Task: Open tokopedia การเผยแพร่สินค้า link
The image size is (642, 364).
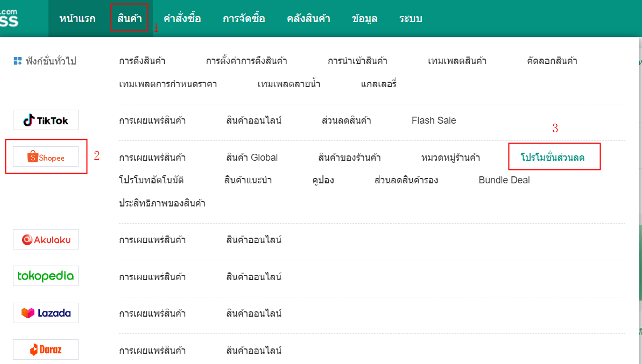Action: point(152,277)
